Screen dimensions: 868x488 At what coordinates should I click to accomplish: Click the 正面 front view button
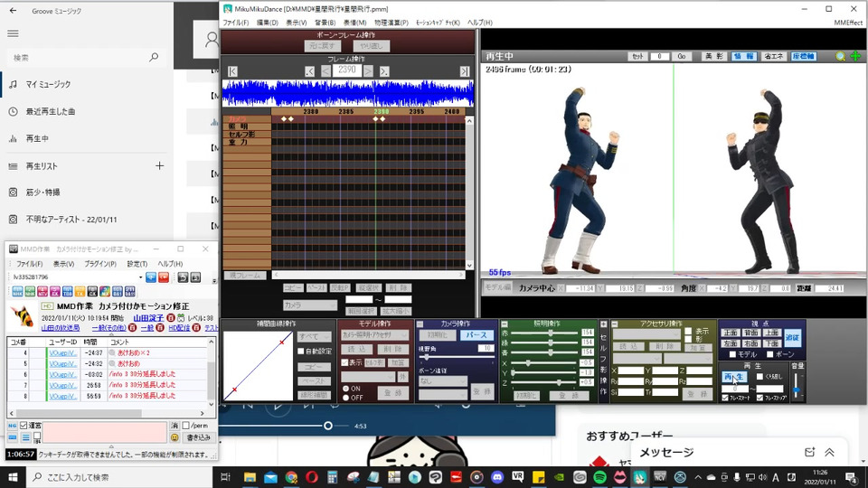(731, 333)
